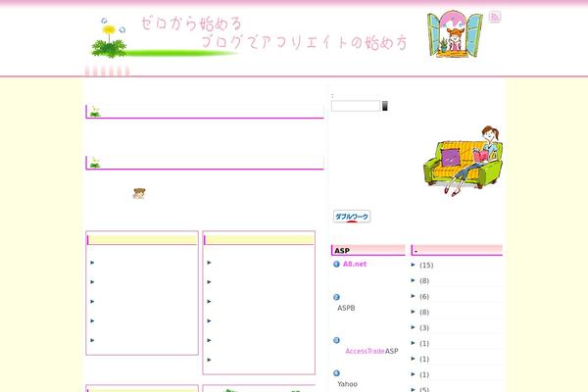Click the number 3 badge above AccessTrade
588x392 pixels.
pos(336,340)
